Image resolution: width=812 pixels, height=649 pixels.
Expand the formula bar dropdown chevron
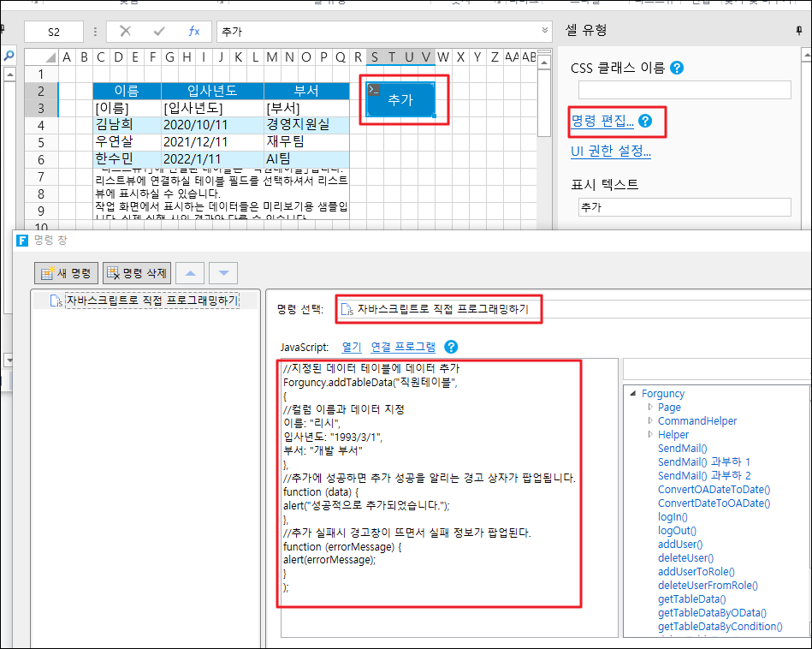(546, 31)
